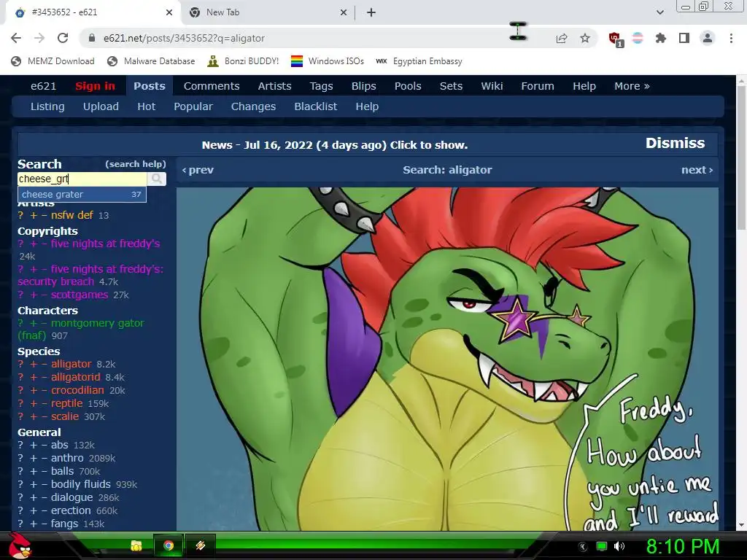The height and width of the screenshot is (560, 747).
Task: Expand the More » navigation menu
Action: pos(632,86)
